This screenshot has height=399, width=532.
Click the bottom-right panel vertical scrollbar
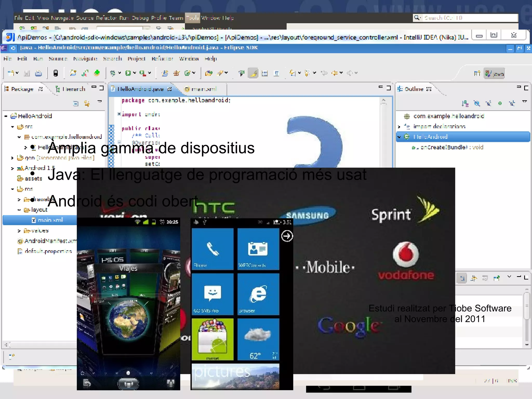click(x=527, y=317)
